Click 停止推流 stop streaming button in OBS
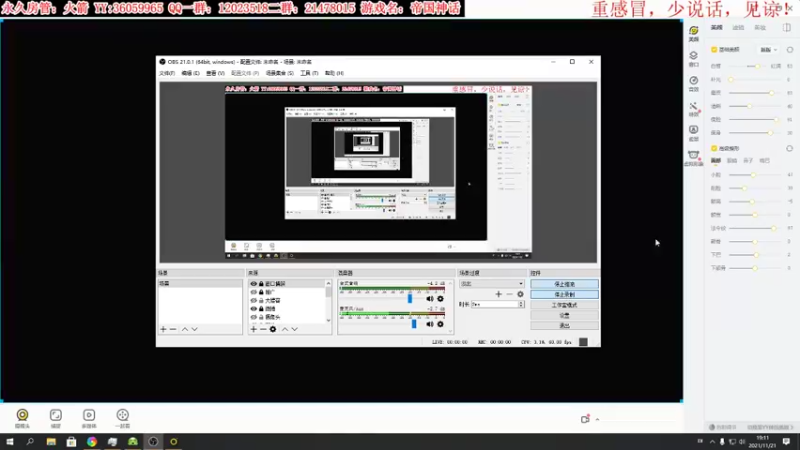The width and height of the screenshot is (800, 450). point(564,284)
